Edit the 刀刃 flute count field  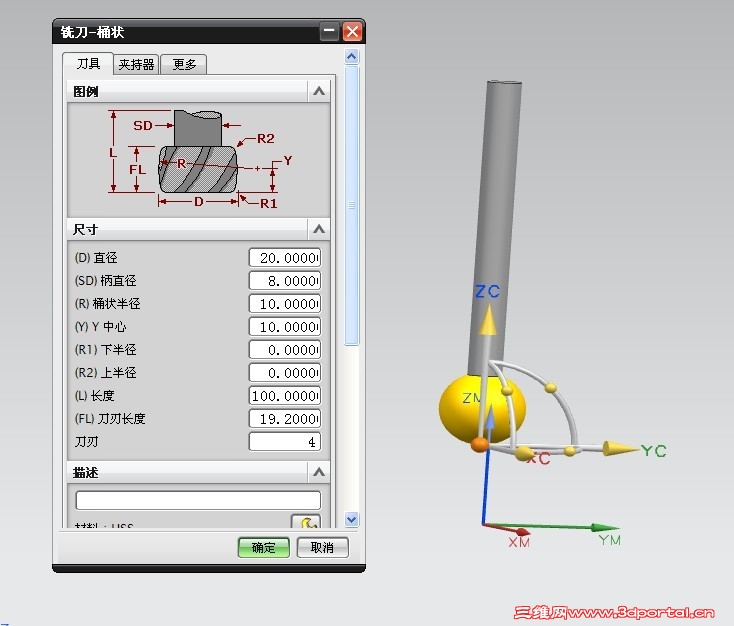click(285, 441)
